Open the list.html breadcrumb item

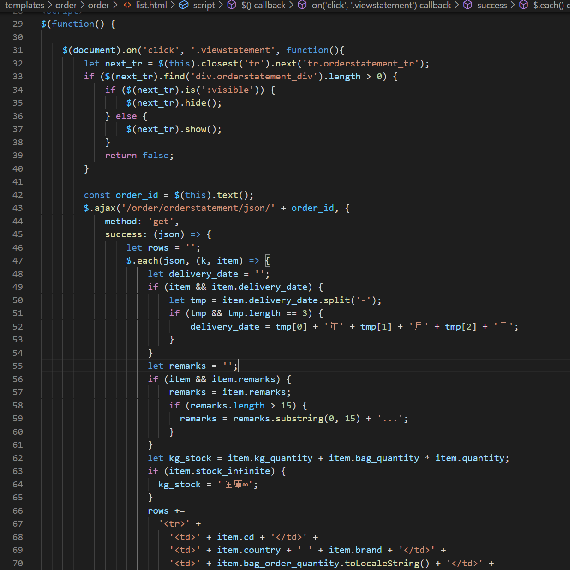point(152,5)
